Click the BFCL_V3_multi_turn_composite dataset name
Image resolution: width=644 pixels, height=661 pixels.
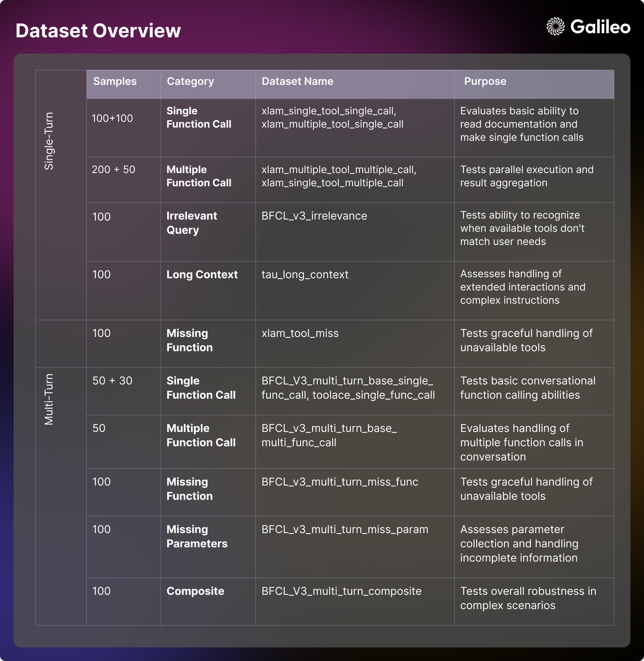[341, 591]
